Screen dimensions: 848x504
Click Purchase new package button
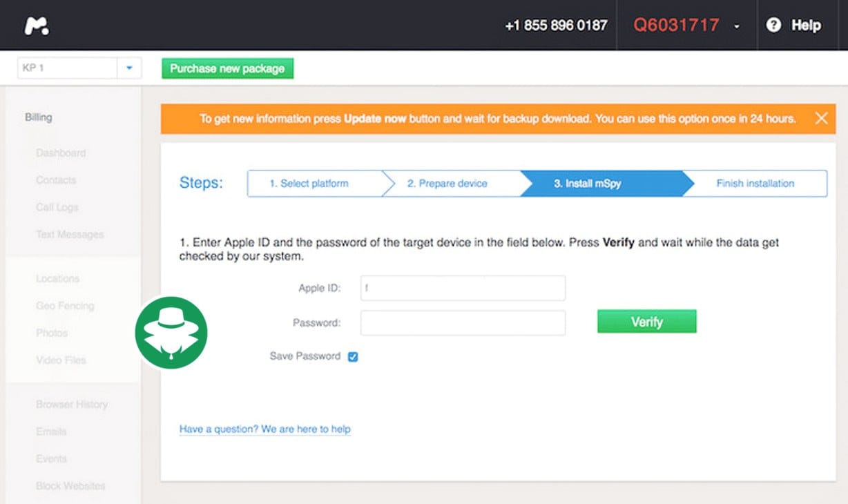227,68
